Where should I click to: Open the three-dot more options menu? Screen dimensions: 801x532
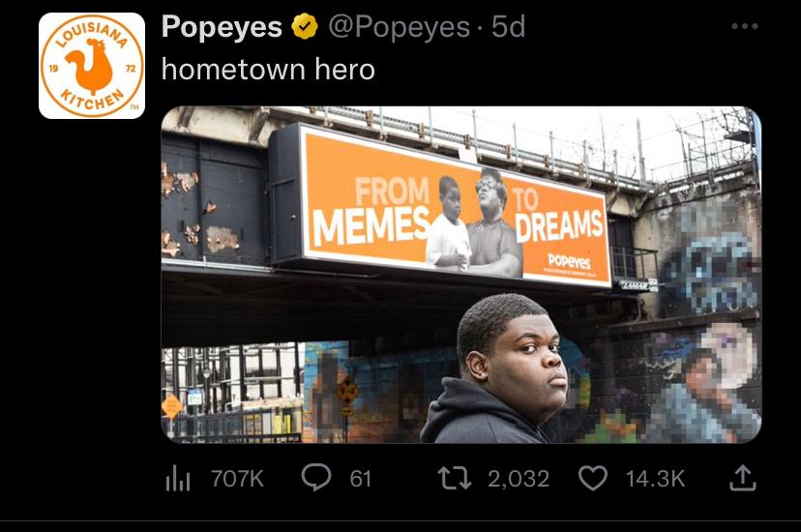(744, 27)
